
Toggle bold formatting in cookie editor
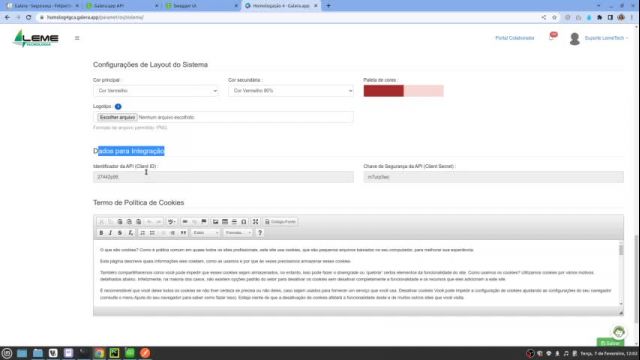tap(101, 233)
